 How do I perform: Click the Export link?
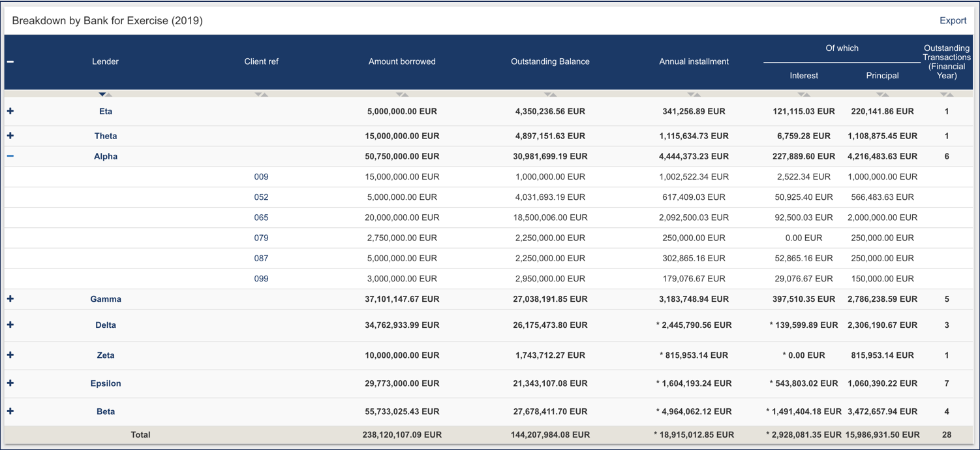click(953, 20)
